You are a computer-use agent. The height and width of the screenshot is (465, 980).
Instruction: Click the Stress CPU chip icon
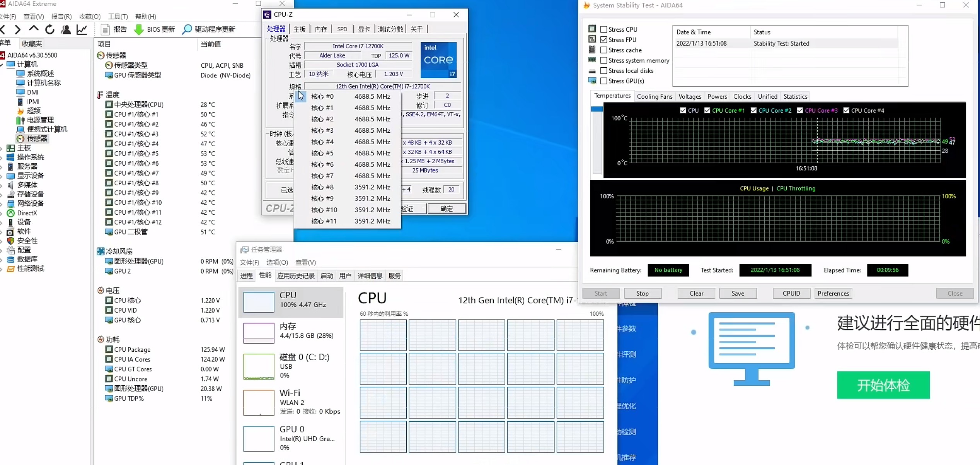tap(592, 29)
